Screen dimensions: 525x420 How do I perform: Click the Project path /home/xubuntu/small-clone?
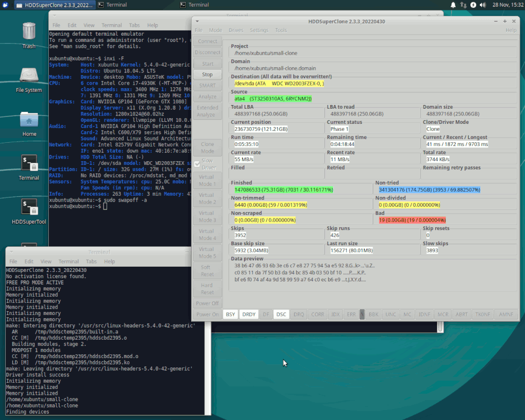tap(266, 53)
